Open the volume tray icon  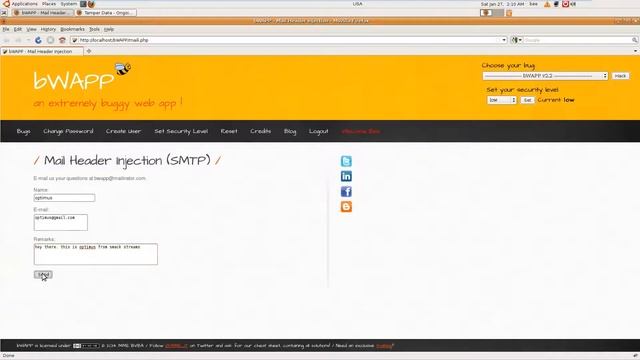573,4
